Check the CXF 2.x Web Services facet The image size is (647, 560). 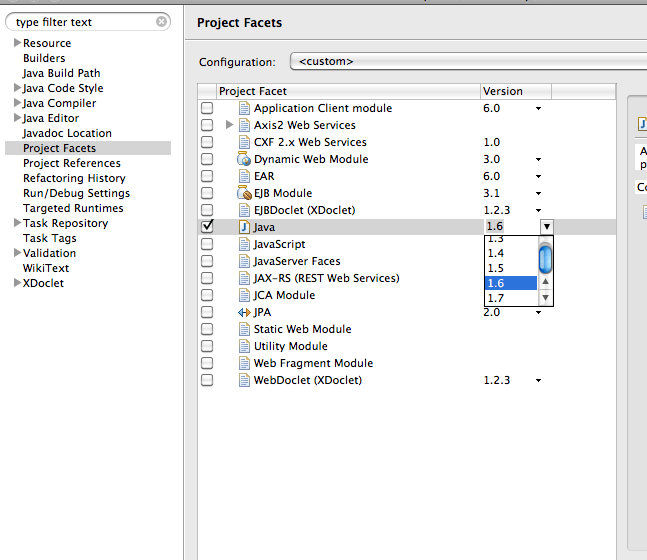207,142
